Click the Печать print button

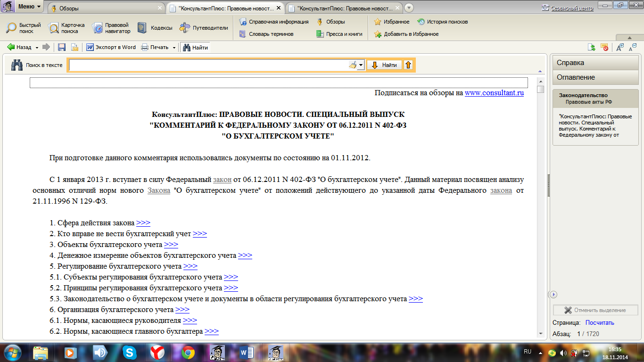155,47
